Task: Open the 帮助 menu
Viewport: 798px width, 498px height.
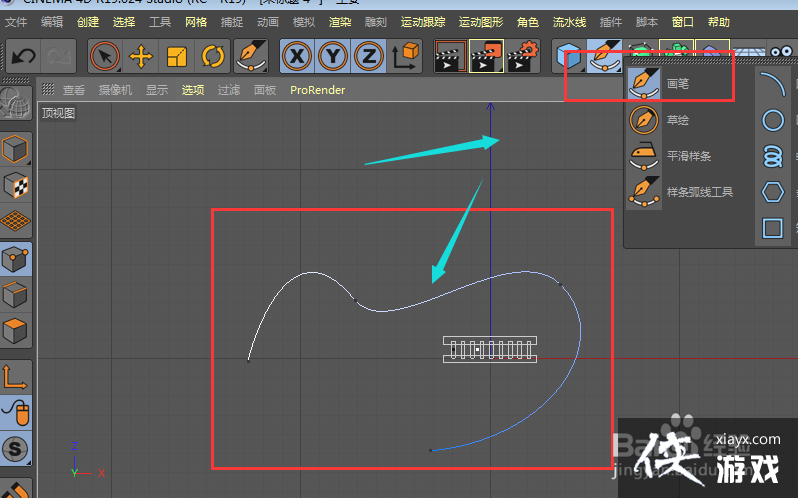Action: [719, 22]
